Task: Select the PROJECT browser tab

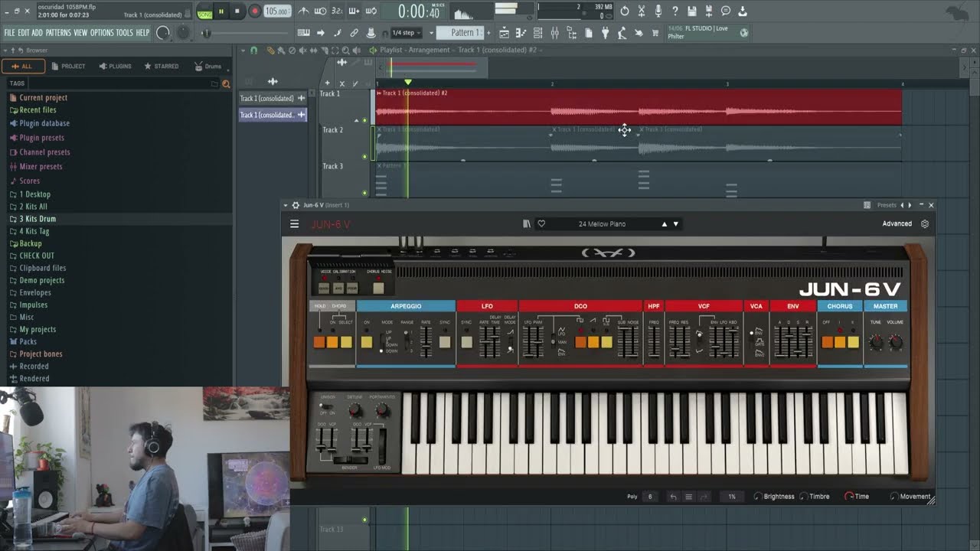Action: [69, 66]
